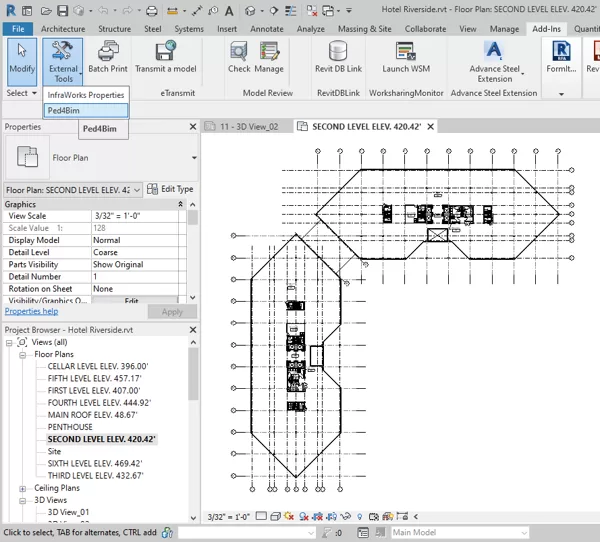Open the External Tools dropdown
The image size is (600, 542).
[63, 61]
